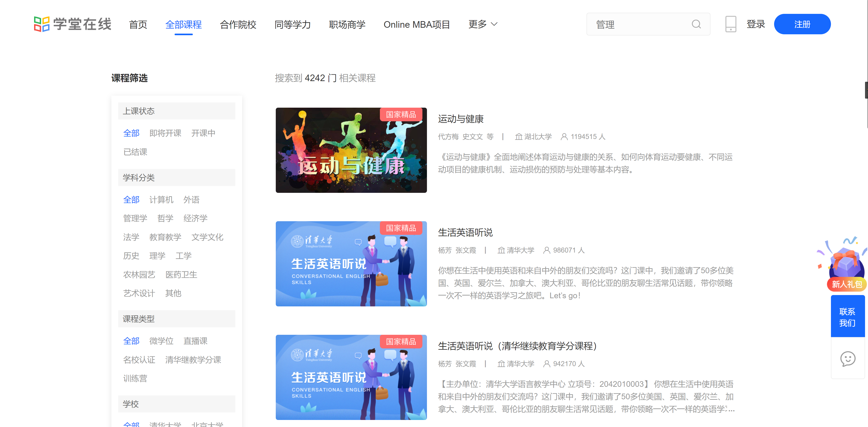Filter by 历史 subject
This screenshot has width=868, height=427.
[131, 256]
